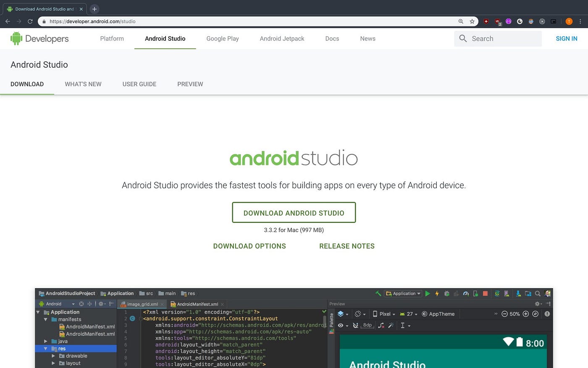588x368 pixels.
Task: Click the red Stop square icon
Action: [485, 294]
